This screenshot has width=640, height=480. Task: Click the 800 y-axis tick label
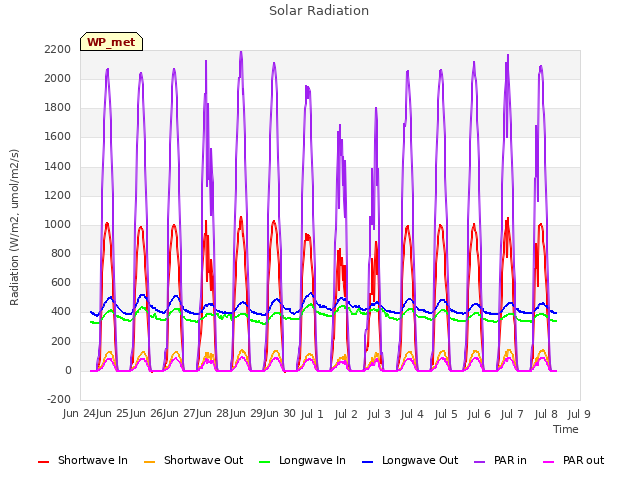(61, 253)
